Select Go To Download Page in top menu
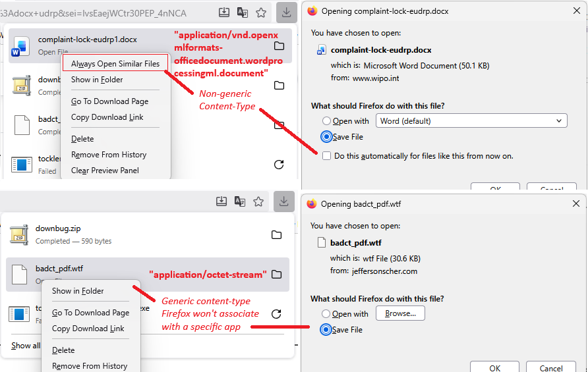588x372 pixels. point(109,101)
